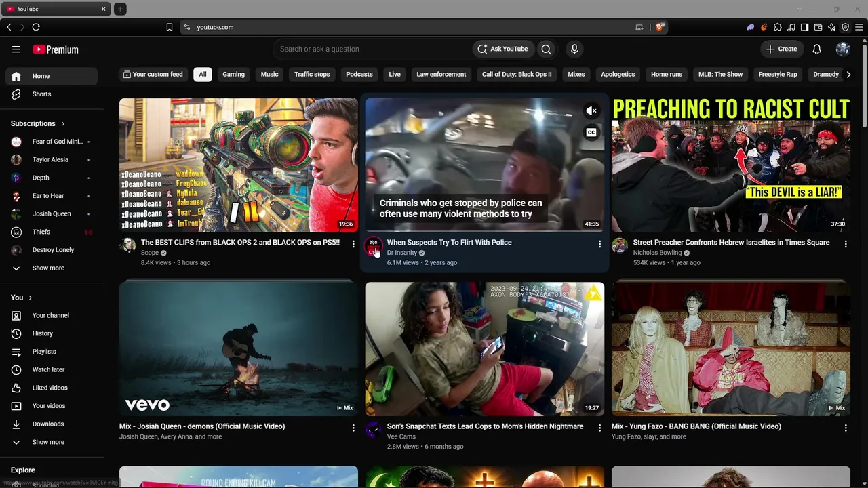Viewport: 868px width, 488px height.
Task: Click the Scope channel avatar
Action: pyautogui.click(x=127, y=246)
